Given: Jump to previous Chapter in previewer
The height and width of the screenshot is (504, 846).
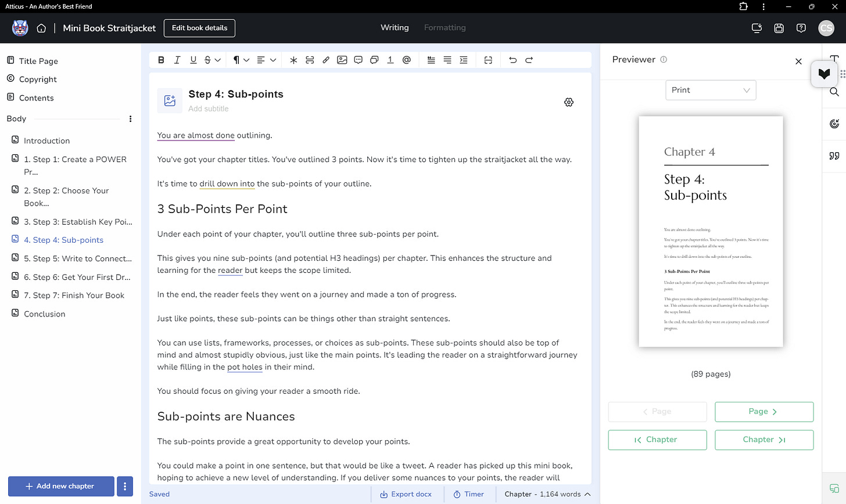Looking at the screenshot, I should point(657,440).
